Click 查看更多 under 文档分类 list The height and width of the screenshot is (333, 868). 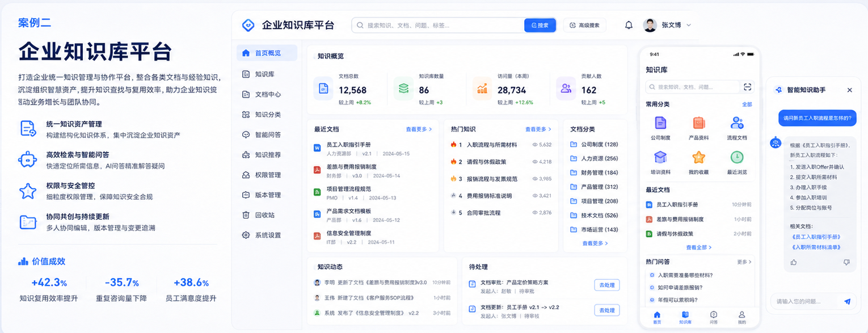[595, 243]
